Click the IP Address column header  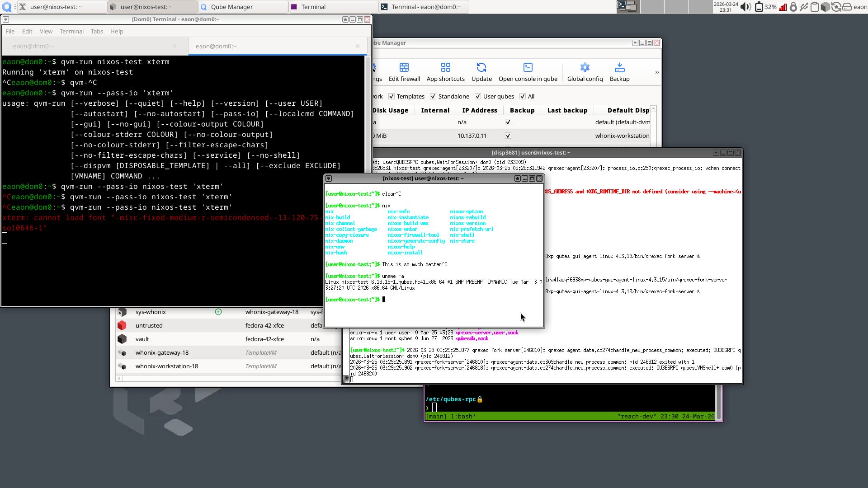pos(479,110)
